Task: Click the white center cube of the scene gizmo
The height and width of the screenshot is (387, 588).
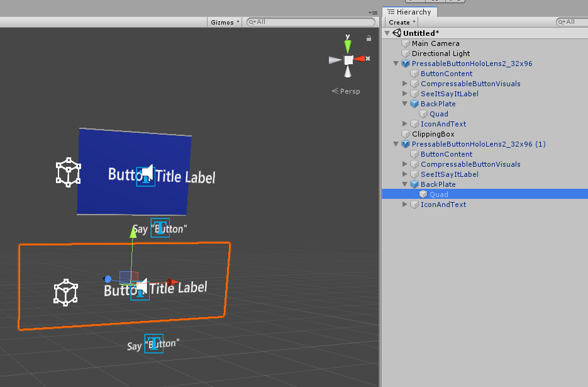Action: pos(348,59)
